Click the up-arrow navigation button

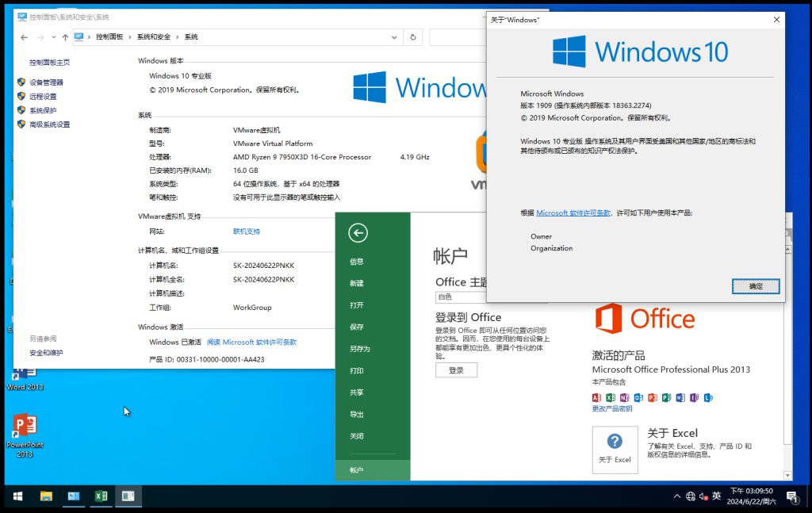(65, 37)
